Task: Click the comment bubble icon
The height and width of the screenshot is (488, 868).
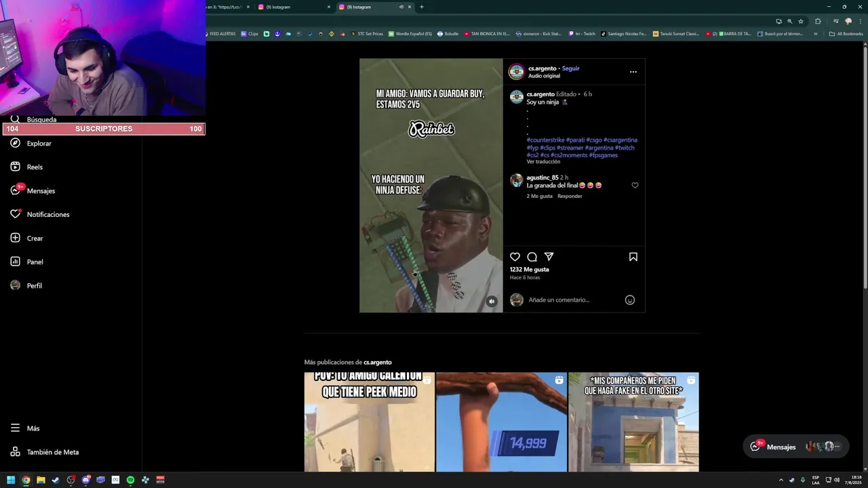Action: tap(532, 257)
